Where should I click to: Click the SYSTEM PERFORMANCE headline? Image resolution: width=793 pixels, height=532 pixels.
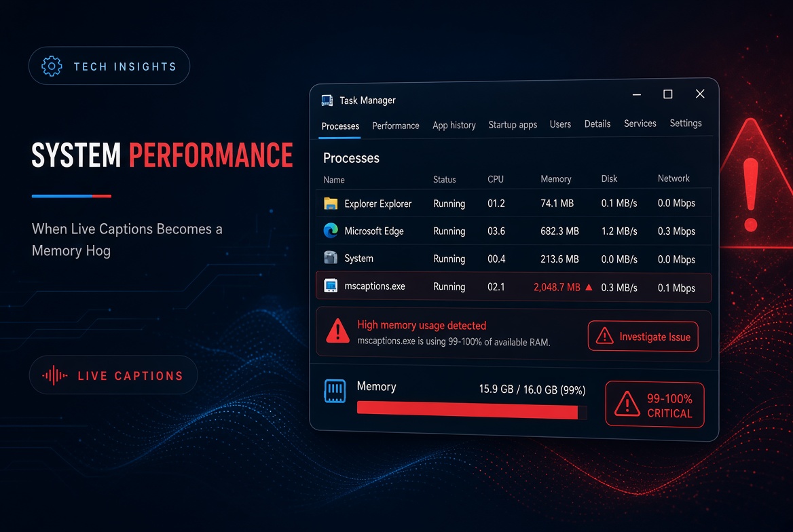pos(162,155)
